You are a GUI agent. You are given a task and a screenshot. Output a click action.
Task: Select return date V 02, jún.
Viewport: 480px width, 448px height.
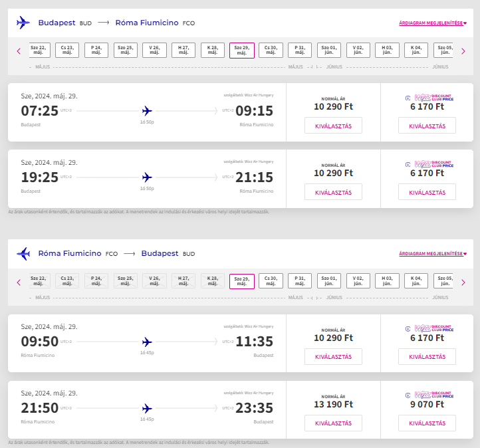tap(358, 281)
